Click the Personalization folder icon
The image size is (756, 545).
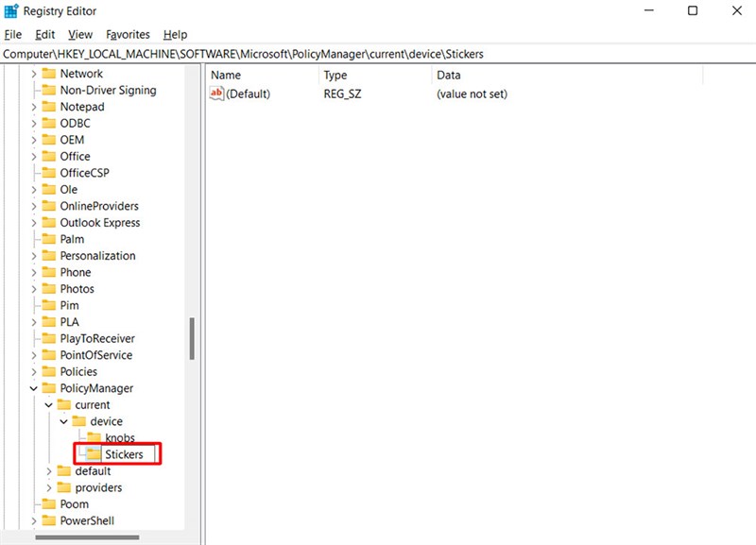tap(48, 256)
